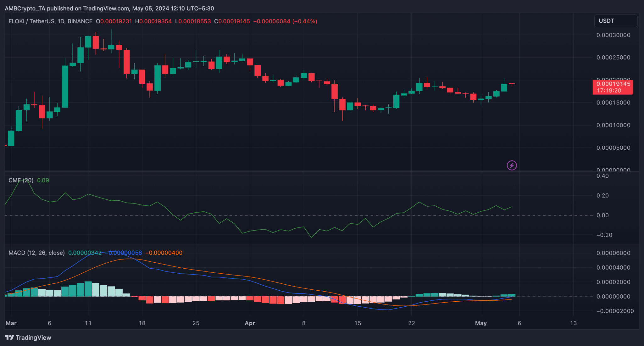Click the Mar date axis label
Viewport: 644px width, 346px height.
tap(11, 323)
